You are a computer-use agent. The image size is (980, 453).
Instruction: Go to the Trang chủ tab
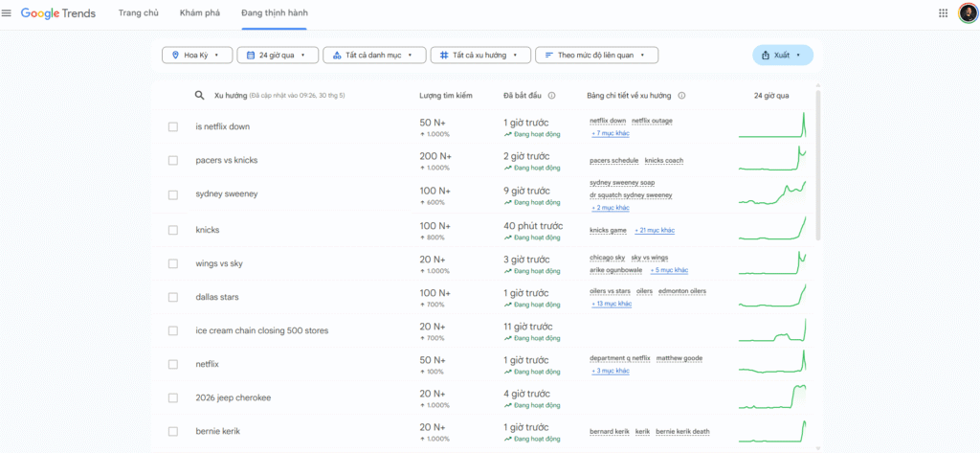point(138,12)
